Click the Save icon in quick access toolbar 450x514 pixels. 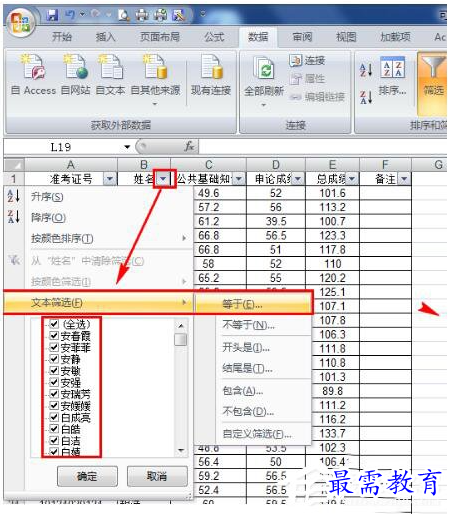[53, 14]
